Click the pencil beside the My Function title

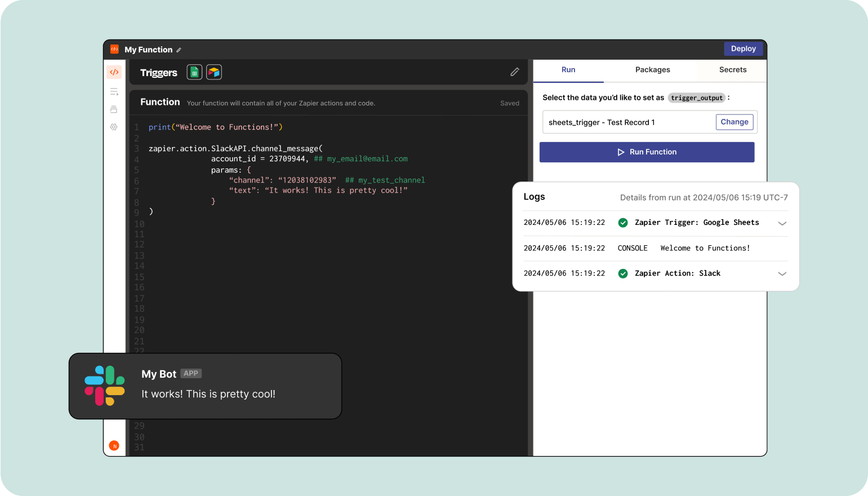click(179, 50)
